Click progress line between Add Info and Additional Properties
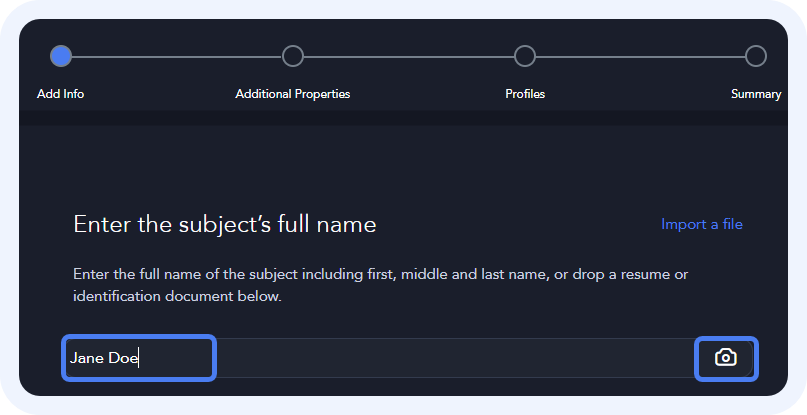This screenshot has width=807, height=415. pyautogui.click(x=177, y=56)
